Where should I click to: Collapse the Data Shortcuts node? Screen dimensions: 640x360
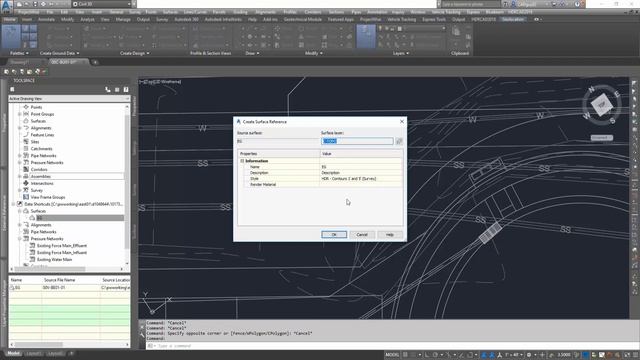(13, 204)
